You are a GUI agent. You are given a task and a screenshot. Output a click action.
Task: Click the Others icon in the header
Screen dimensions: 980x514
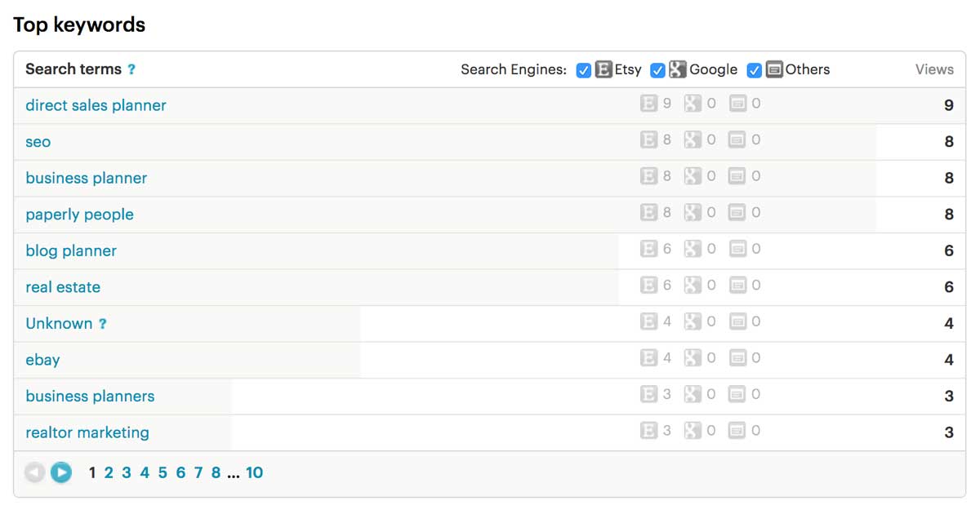click(x=774, y=70)
